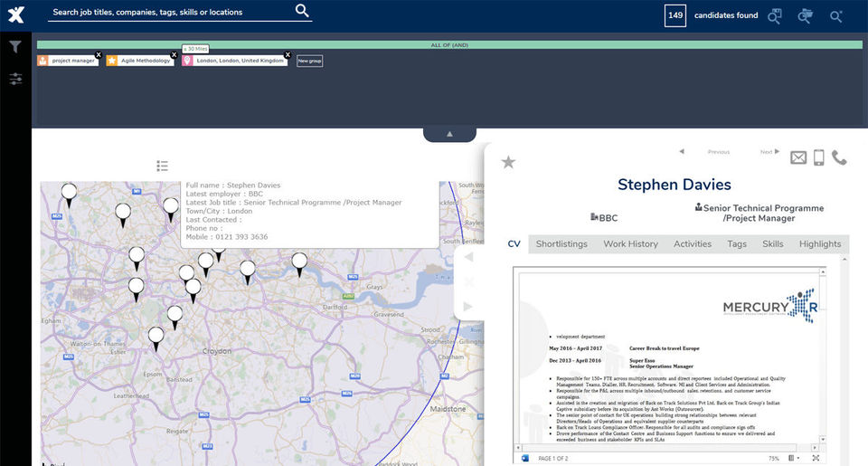Click the save search icon

[775, 16]
